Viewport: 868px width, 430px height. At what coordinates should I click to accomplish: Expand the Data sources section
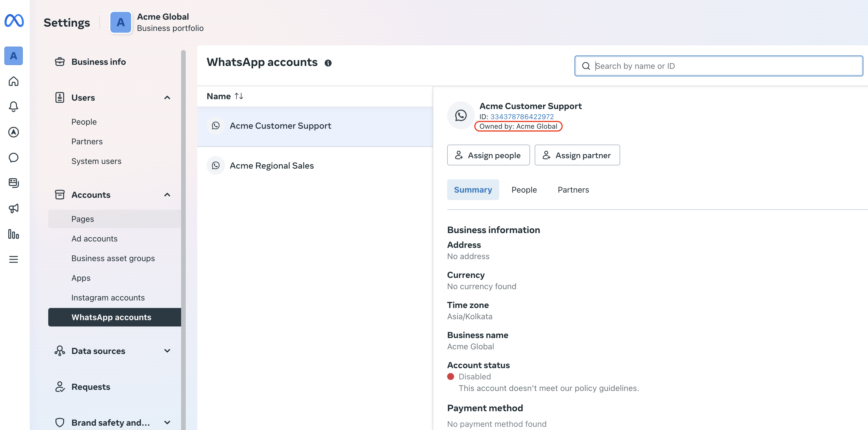(x=167, y=351)
